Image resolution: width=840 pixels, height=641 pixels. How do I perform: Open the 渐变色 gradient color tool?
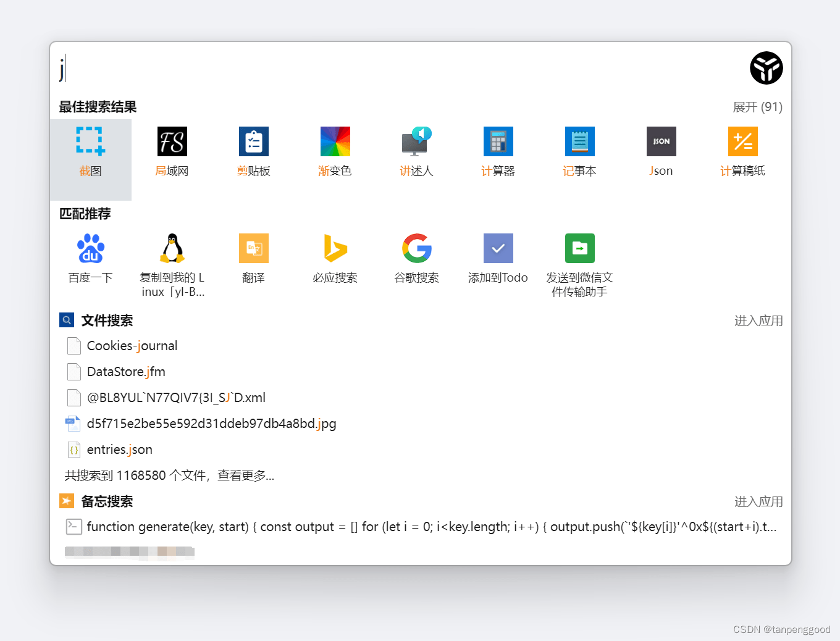coord(335,151)
